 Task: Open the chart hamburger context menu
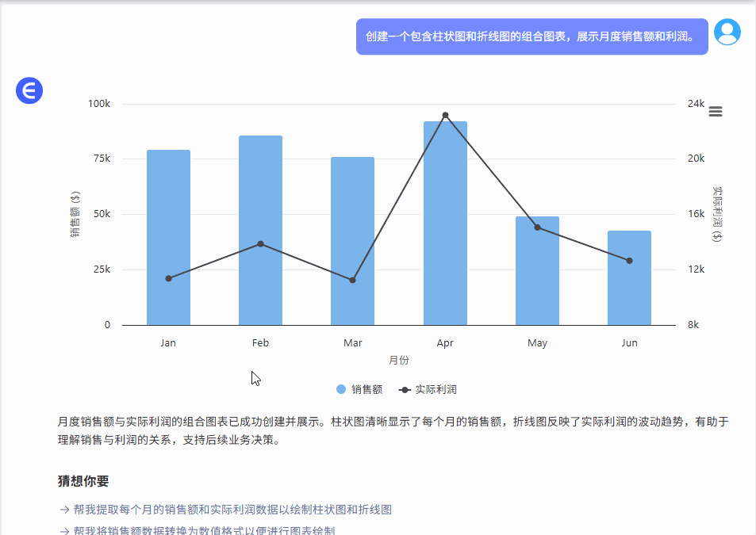pyautogui.click(x=716, y=112)
